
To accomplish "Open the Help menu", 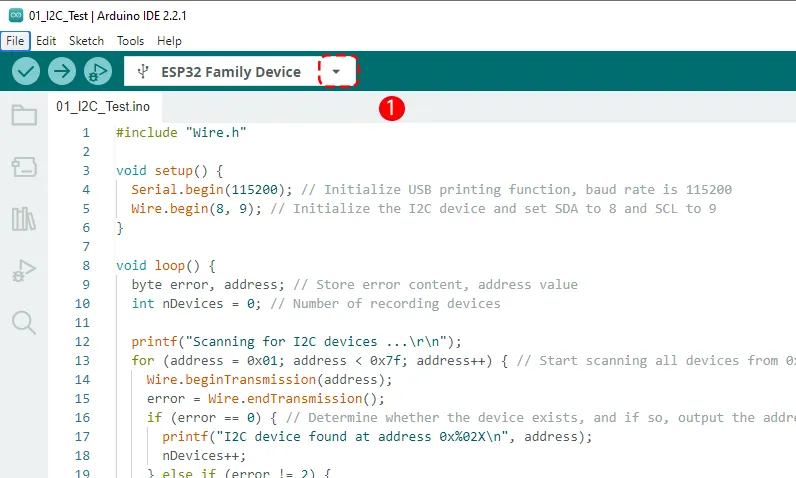I will coord(169,41).
